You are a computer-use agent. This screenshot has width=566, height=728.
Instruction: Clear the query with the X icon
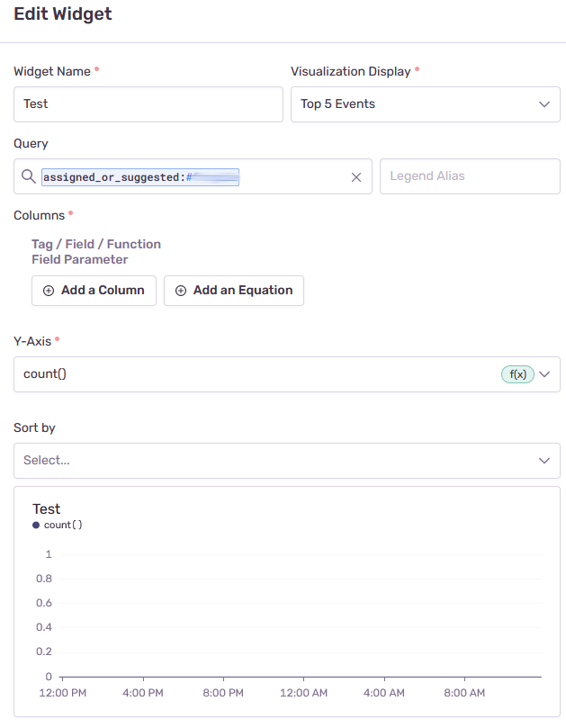356,176
